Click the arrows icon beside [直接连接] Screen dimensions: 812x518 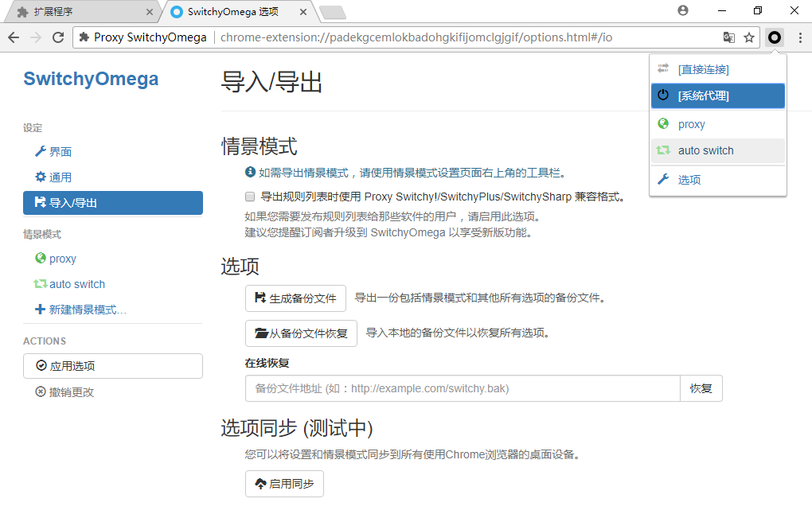tap(663, 68)
